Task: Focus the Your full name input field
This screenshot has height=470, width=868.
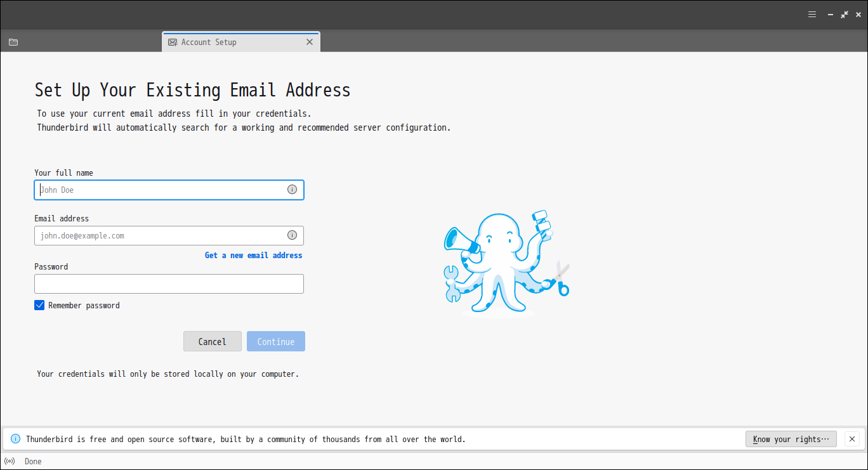Action: pos(169,190)
